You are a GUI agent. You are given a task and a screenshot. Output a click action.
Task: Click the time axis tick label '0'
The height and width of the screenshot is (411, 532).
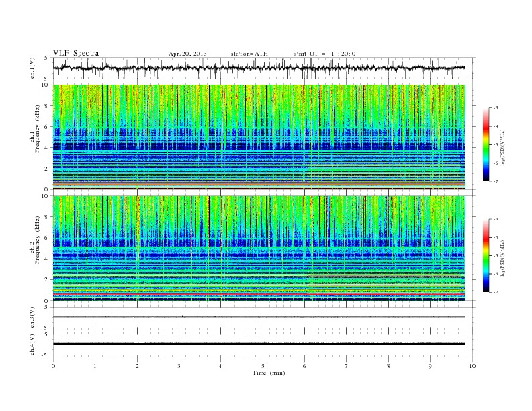pos(53,366)
